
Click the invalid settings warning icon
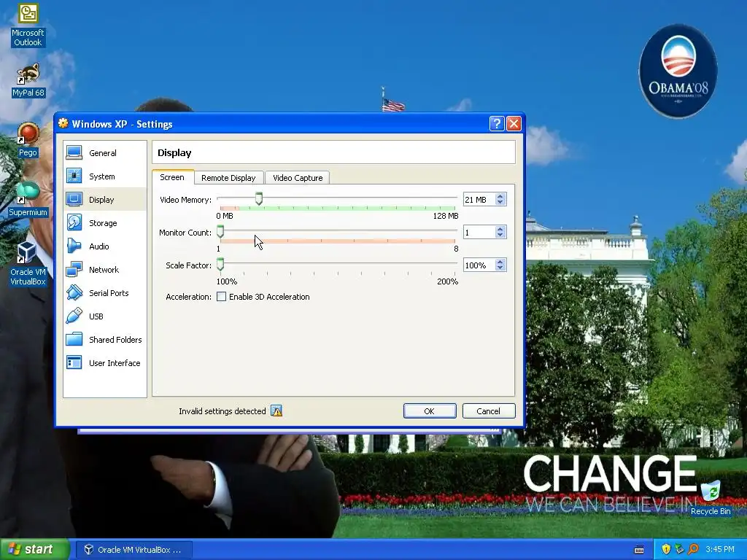click(276, 411)
